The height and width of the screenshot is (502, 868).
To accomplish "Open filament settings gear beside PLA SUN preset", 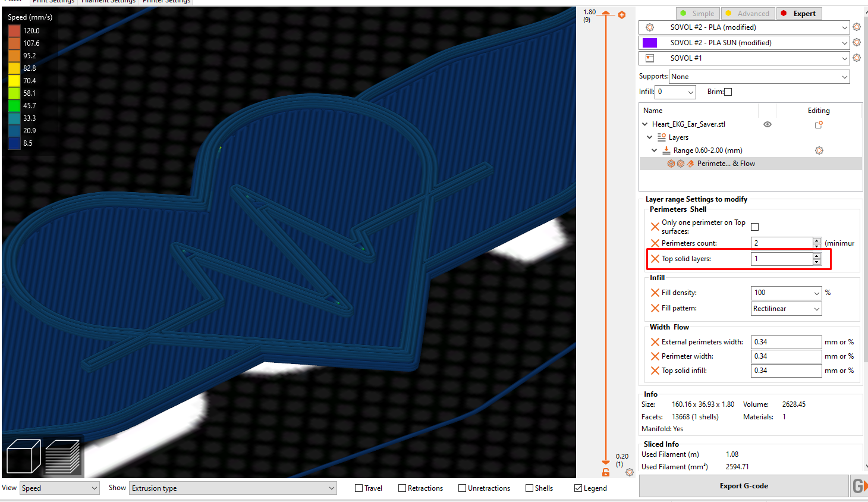I will (857, 42).
